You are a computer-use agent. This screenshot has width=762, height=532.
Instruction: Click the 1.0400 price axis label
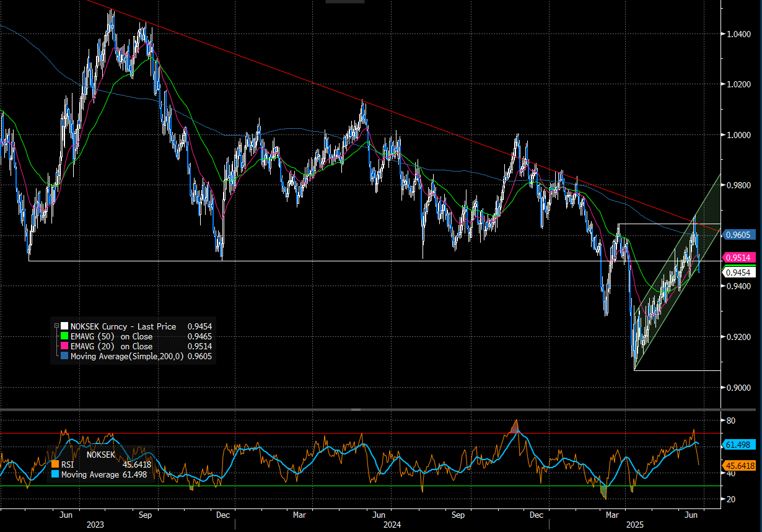click(x=738, y=34)
